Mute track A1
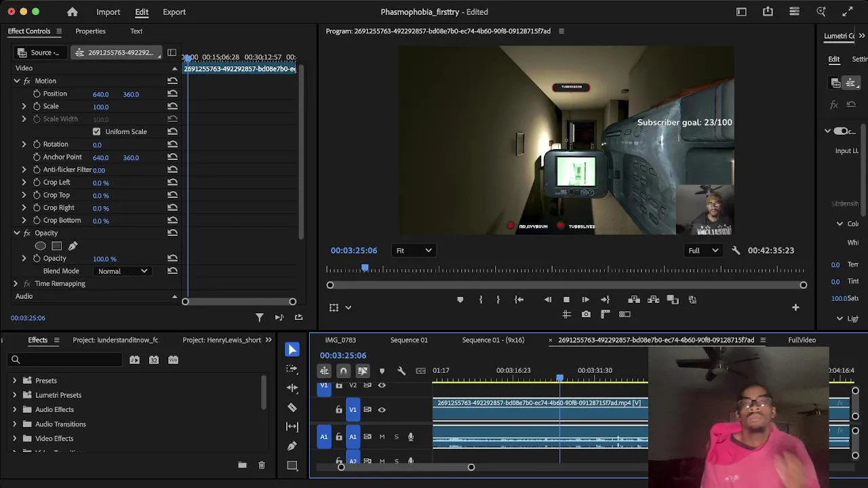The image size is (868, 488). coord(382,437)
